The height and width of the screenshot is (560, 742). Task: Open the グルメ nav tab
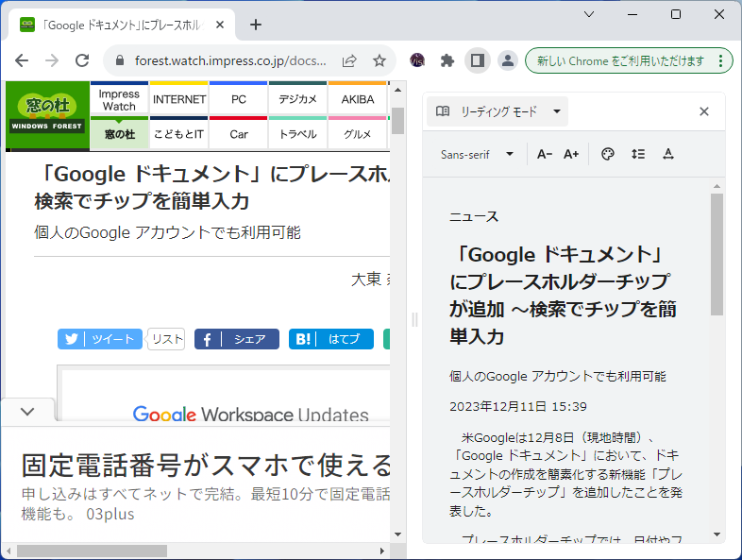[x=357, y=134]
